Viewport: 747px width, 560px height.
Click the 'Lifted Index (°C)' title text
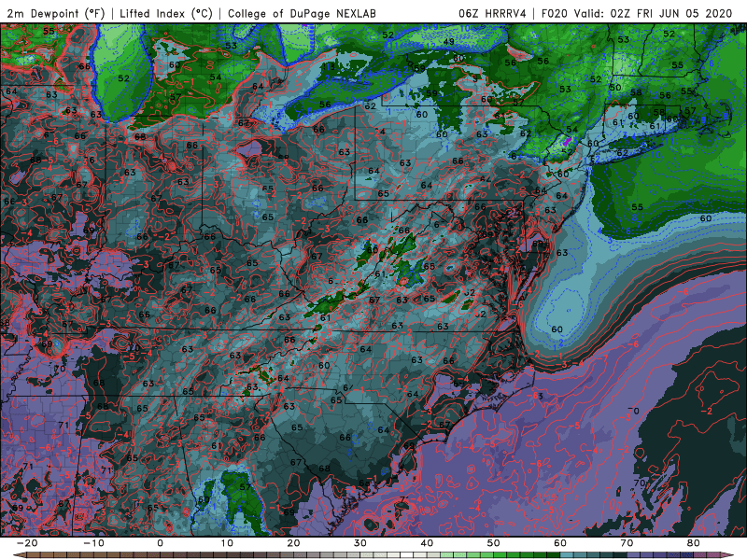click(166, 13)
